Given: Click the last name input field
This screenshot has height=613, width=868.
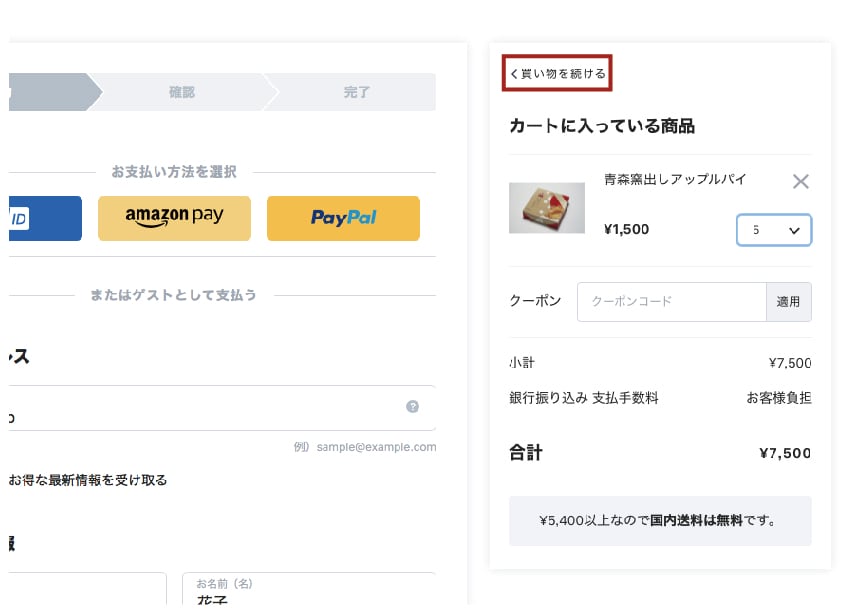Looking at the screenshot, I should pyautogui.click(x=87, y=589).
